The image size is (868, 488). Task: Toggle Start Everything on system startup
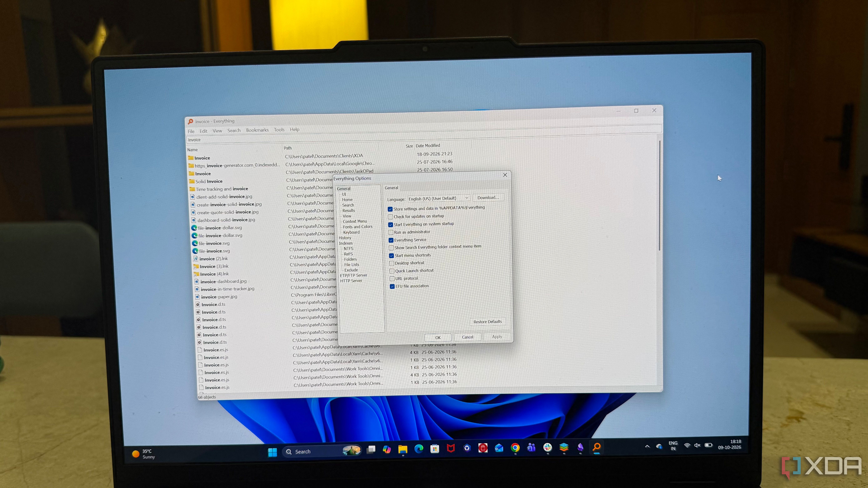click(391, 225)
